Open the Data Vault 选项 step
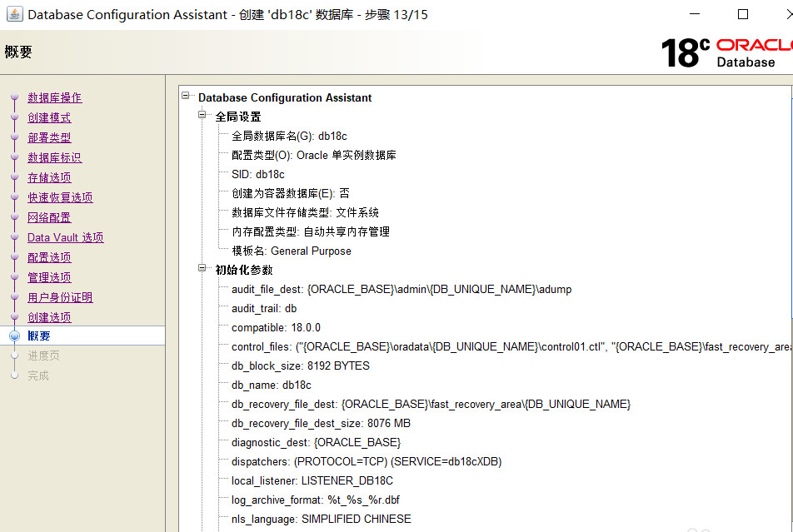The height and width of the screenshot is (532, 793). pos(65,237)
